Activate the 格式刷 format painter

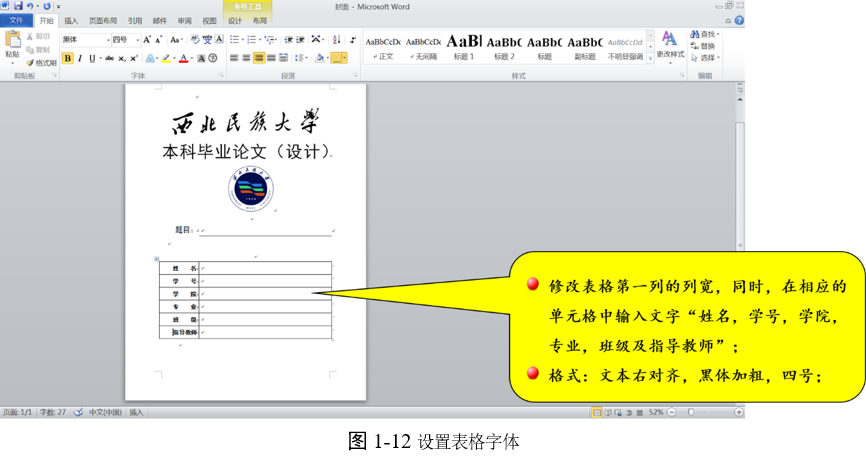tap(41, 62)
